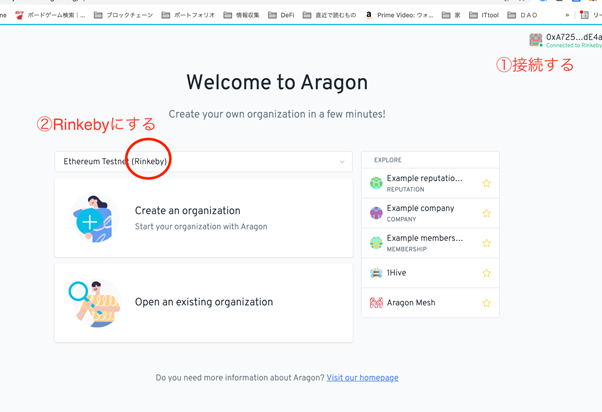Open the Ethereum Testnet (Rinkeby) network dropdown
Viewport: 602px width, 412px height.
point(203,162)
